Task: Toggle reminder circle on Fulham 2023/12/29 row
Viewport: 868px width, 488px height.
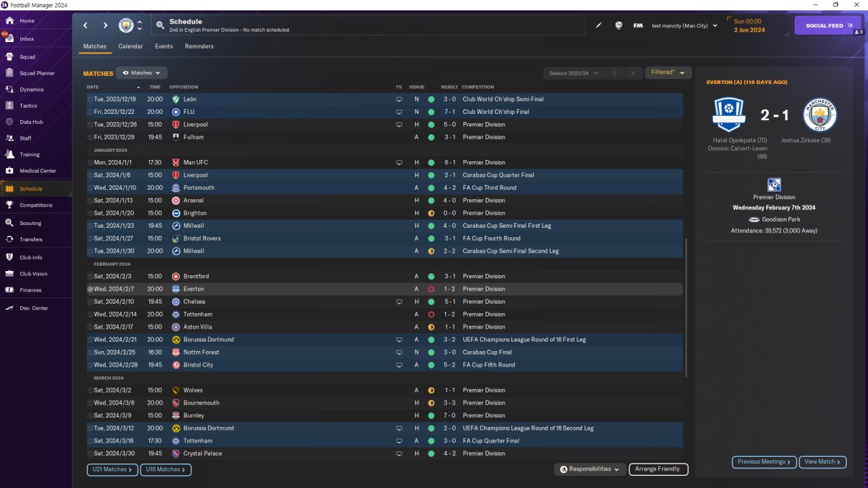Action: click(90, 137)
